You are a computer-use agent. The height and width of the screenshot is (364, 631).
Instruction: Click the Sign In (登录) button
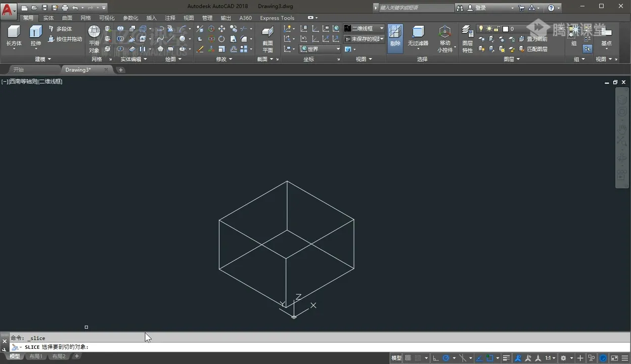pos(480,8)
